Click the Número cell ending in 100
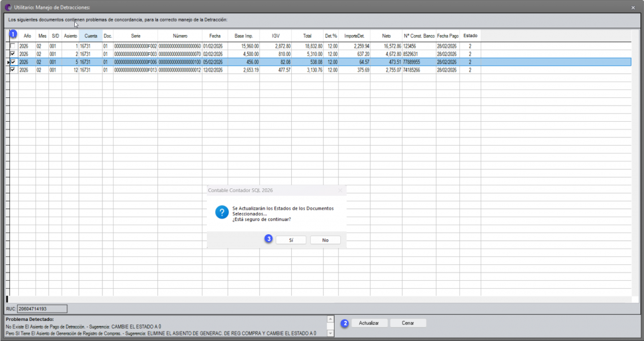The width and height of the screenshot is (644, 341). tap(180, 62)
